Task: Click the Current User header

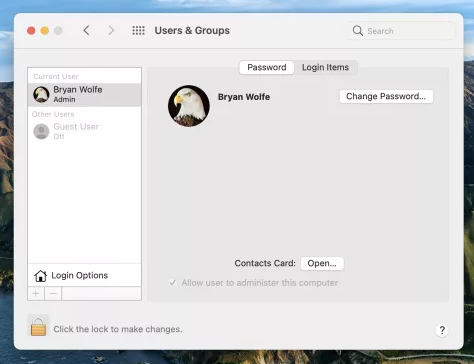Action: coord(56,76)
